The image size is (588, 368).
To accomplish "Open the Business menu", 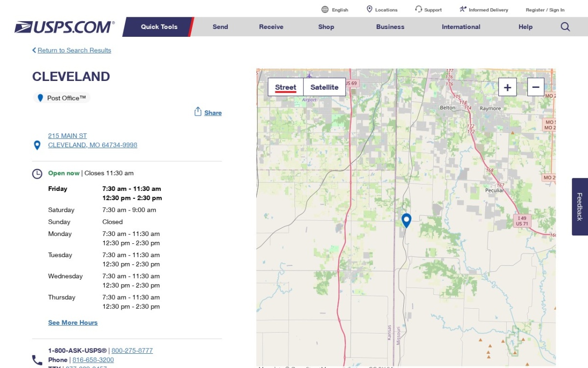I will [x=391, y=27].
